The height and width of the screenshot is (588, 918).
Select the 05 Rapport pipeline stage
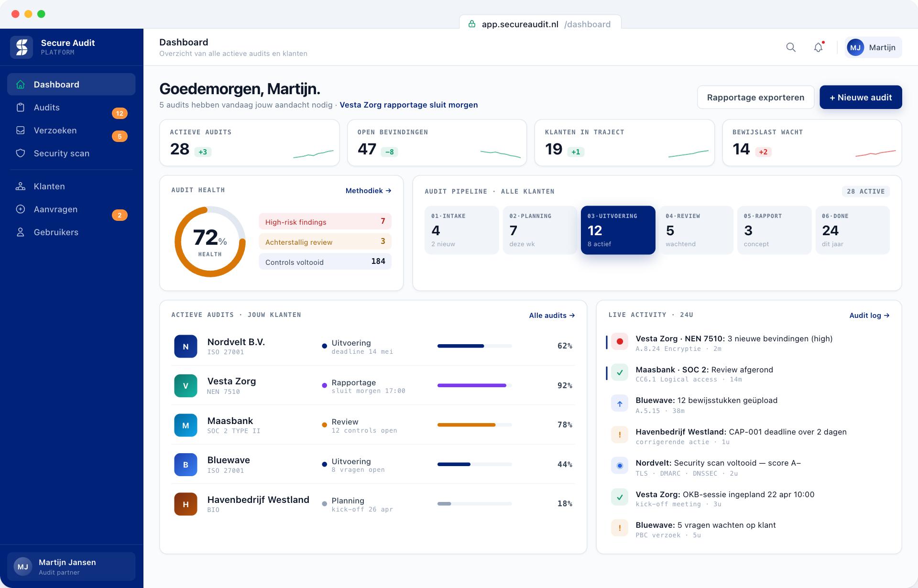774,230
